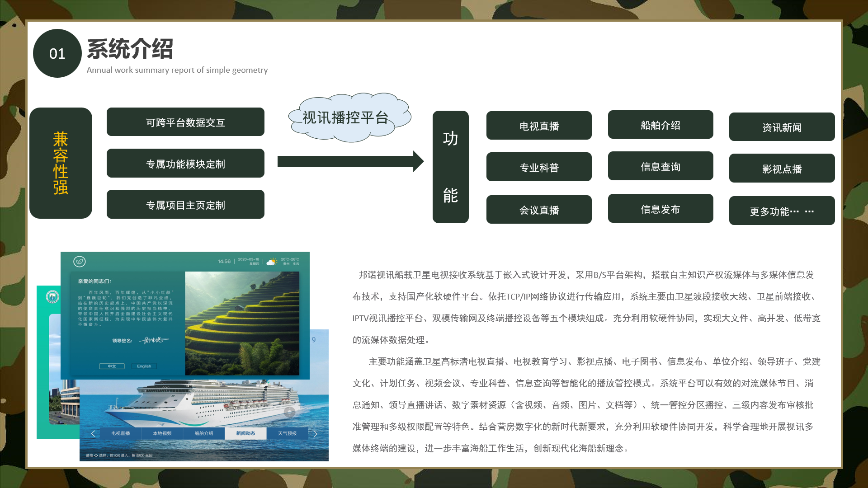The image size is (868, 488).
Task: Click the cloudy weather icon
Action: (x=272, y=262)
